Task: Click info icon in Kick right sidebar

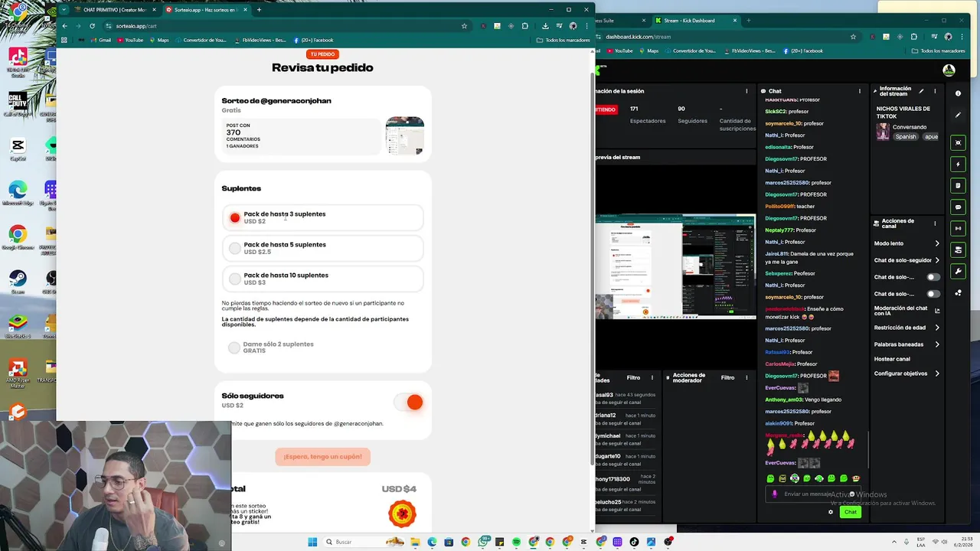Action: pos(958,93)
